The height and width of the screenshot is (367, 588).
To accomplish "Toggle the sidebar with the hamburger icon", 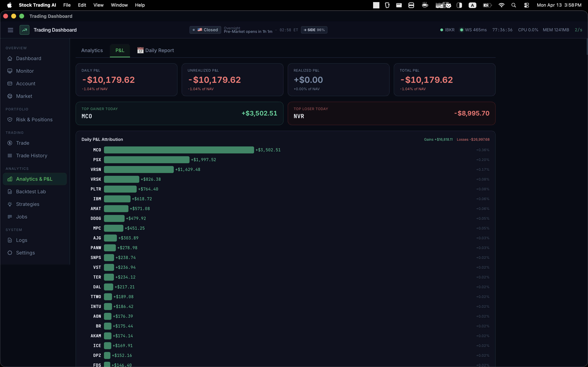I will click(x=10, y=30).
